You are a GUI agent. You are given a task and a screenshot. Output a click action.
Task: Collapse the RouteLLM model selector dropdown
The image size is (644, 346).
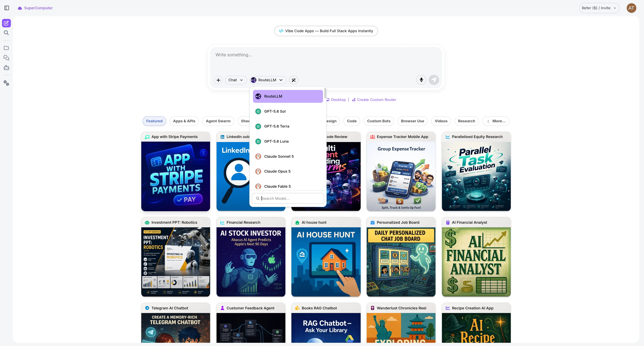coord(268,80)
